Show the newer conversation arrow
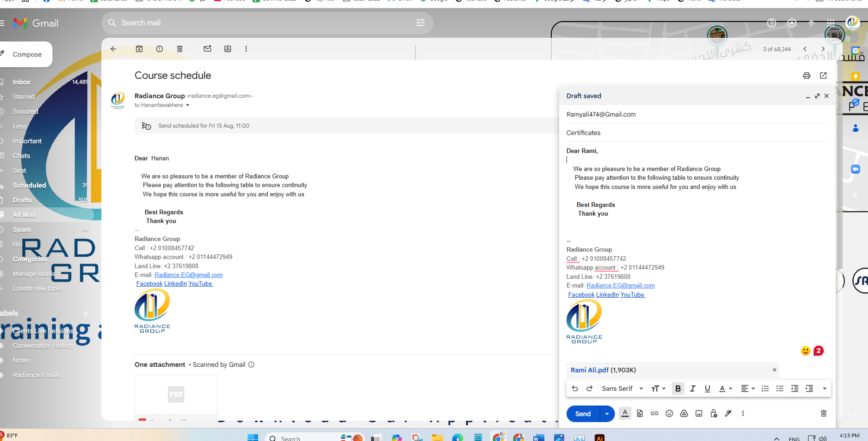The height and width of the screenshot is (441, 868). click(805, 49)
